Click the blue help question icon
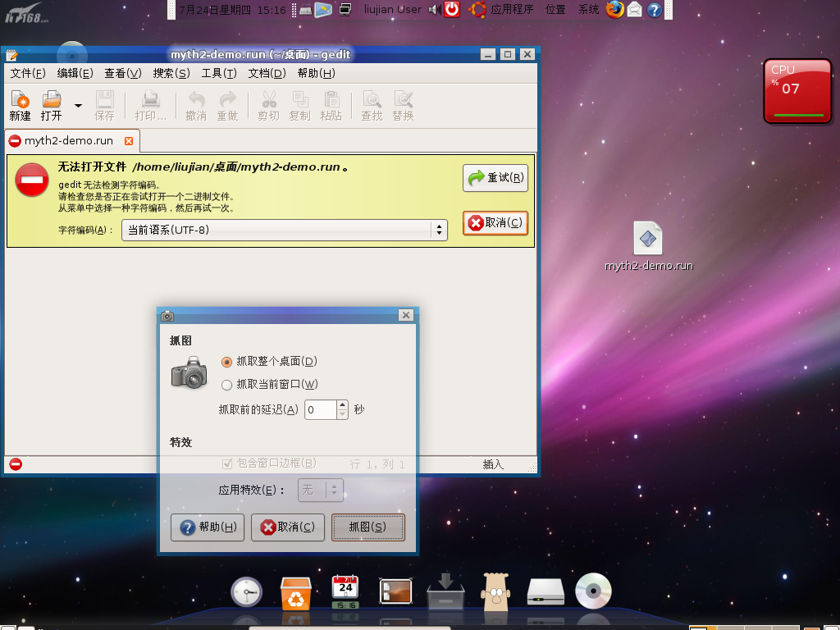This screenshot has height=630, width=840. point(654,10)
